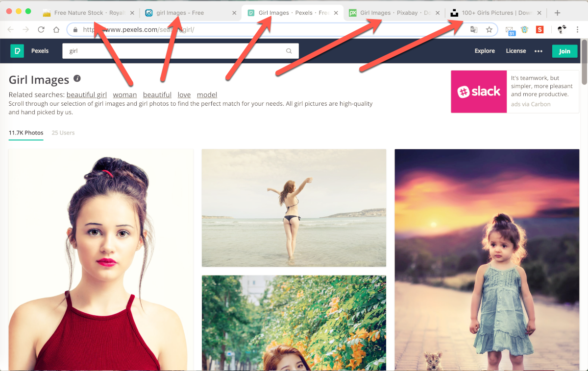Image resolution: width=588 pixels, height=371 pixels.
Task: Close the 100+ Girls Pictures tab
Action: point(539,13)
